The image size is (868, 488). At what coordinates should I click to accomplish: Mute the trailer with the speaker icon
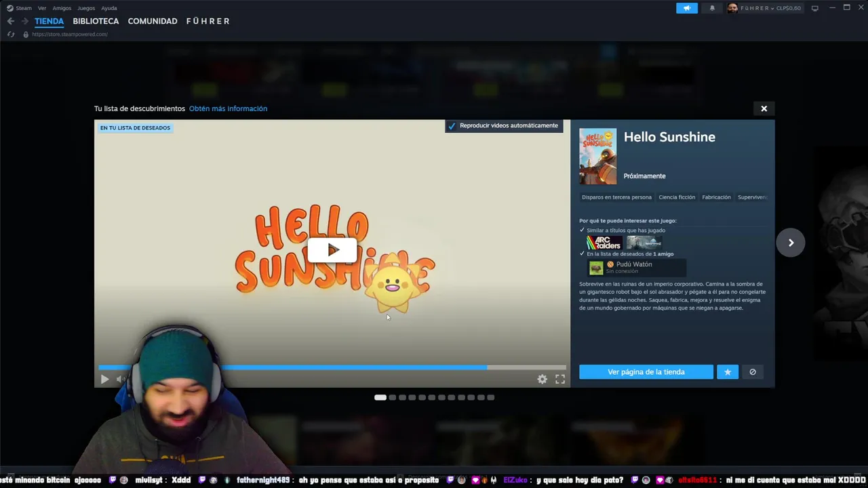click(x=121, y=380)
